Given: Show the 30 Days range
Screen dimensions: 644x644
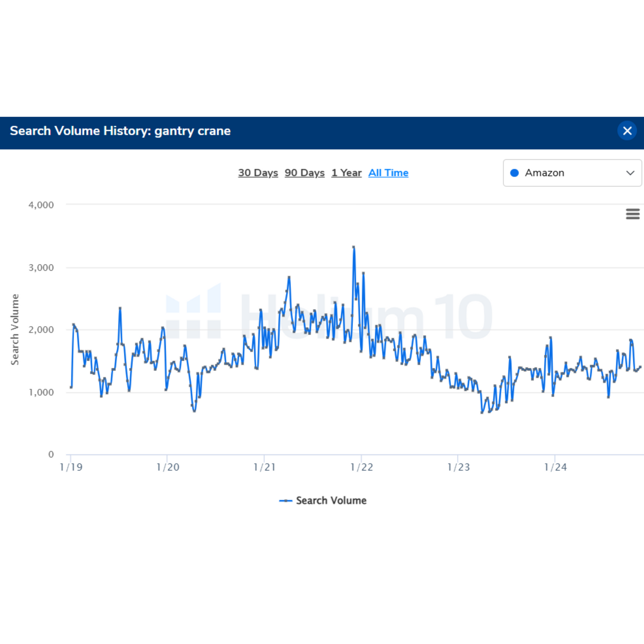Looking at the screenshot, I should (x=258, y=173).
